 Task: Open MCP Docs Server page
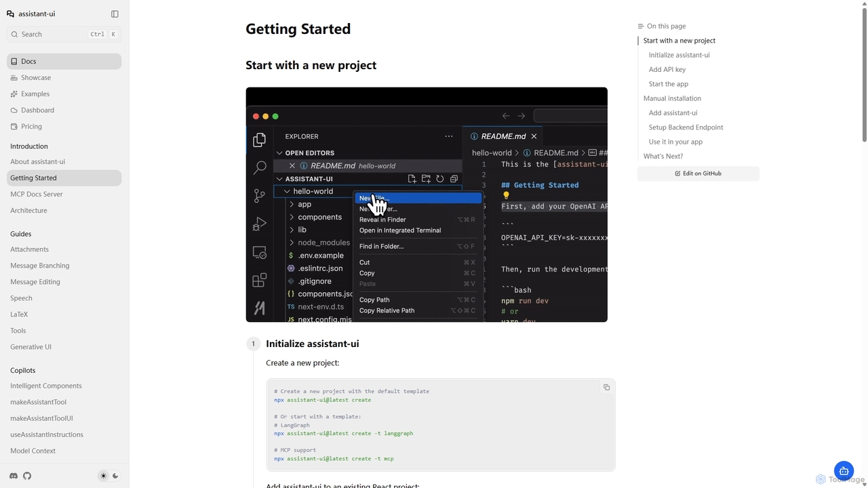tap(64, 194)
